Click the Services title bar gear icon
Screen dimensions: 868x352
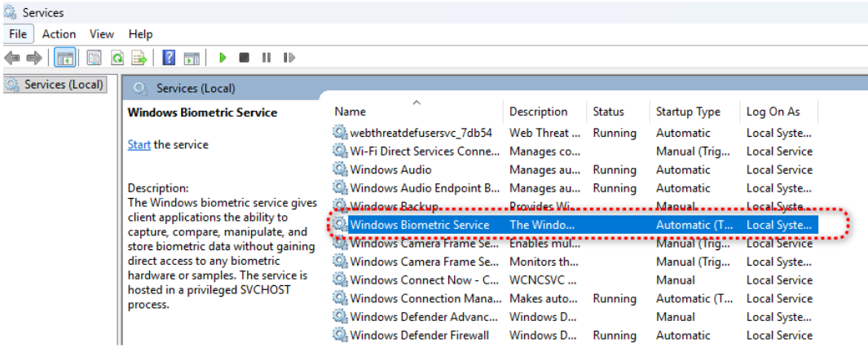pyautogui.click(x=10, y=11)
